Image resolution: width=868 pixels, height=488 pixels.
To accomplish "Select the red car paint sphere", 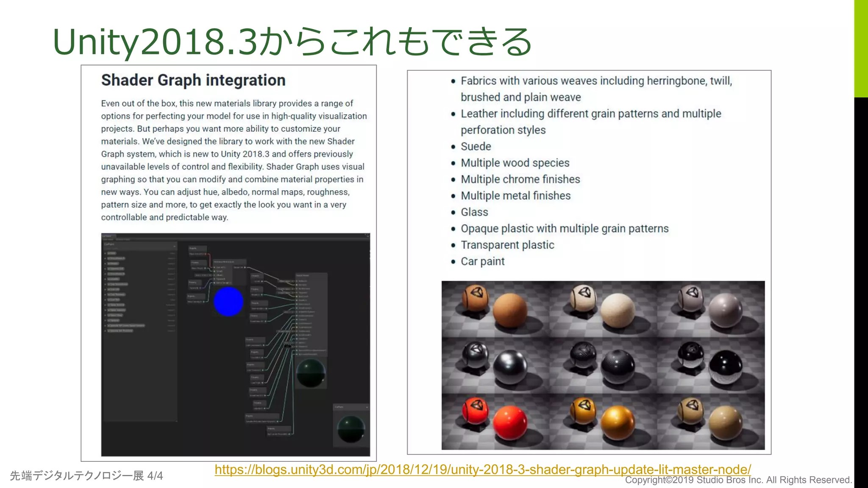I will (x=510, y=423).
